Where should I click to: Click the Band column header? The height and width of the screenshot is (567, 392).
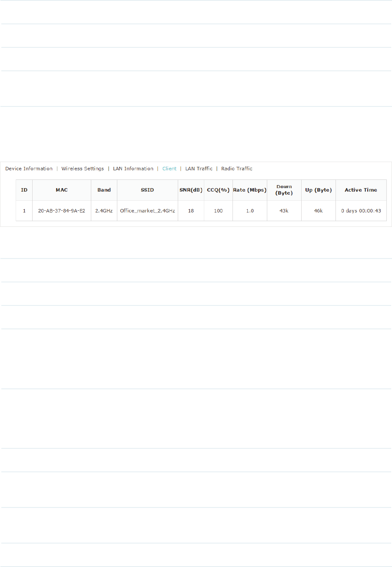pyautogui.click(x=104, y=190)
